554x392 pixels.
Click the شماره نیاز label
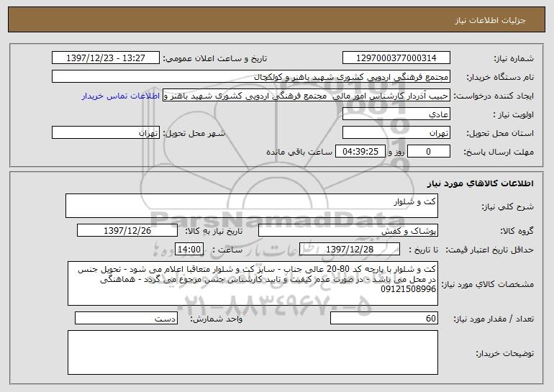coord(514,58)
